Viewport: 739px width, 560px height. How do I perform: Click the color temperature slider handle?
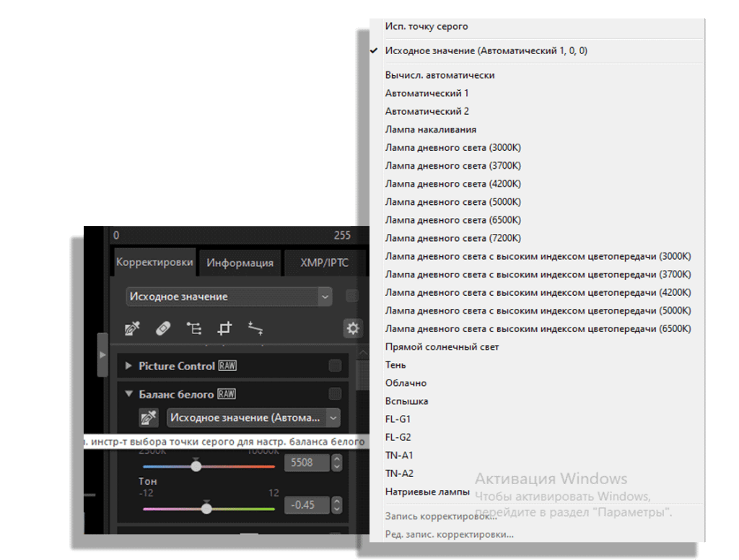196,465
